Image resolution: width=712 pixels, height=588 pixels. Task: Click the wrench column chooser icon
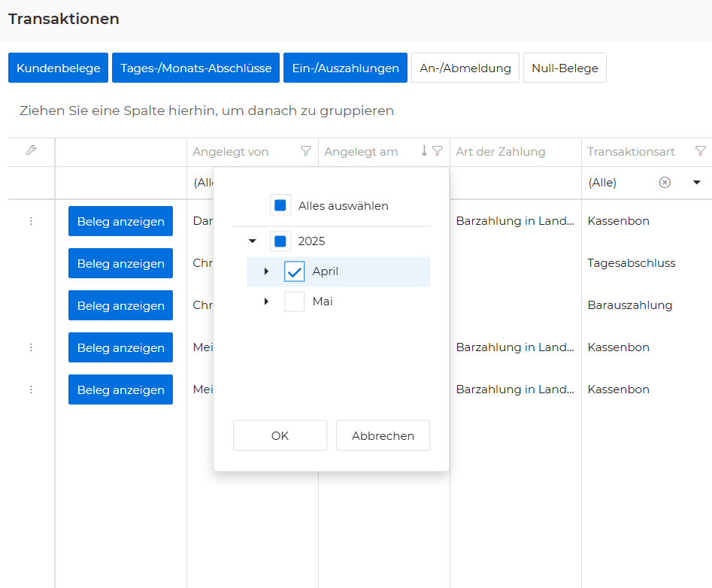coord(31,150)
